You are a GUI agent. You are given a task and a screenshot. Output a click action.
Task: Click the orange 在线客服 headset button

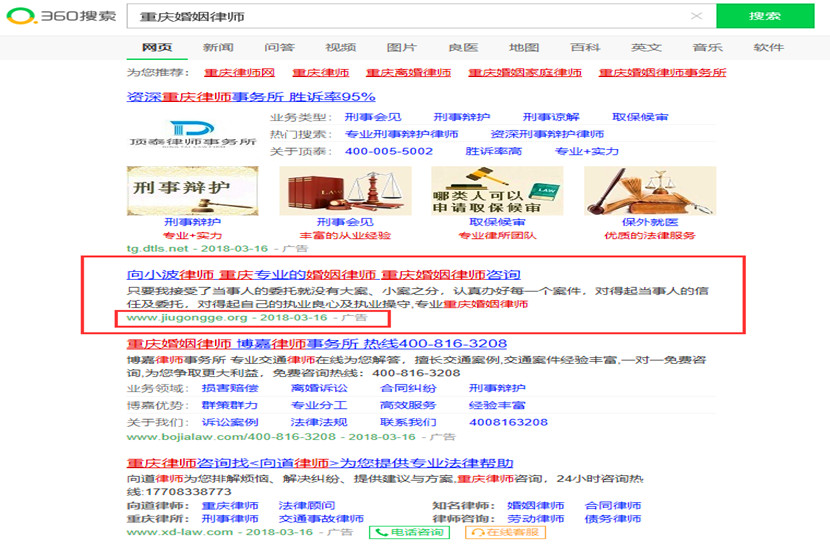tap(506, 532)
